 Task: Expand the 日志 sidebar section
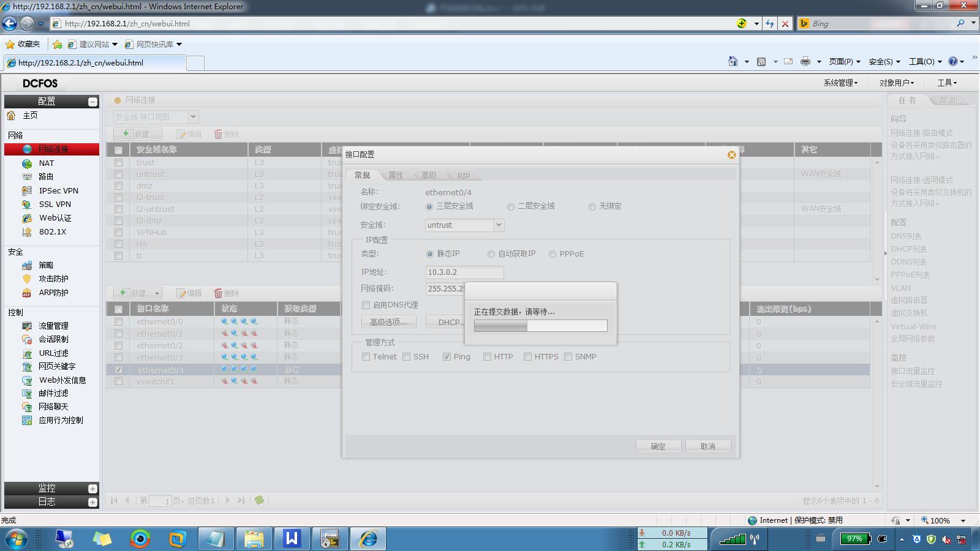92,502
